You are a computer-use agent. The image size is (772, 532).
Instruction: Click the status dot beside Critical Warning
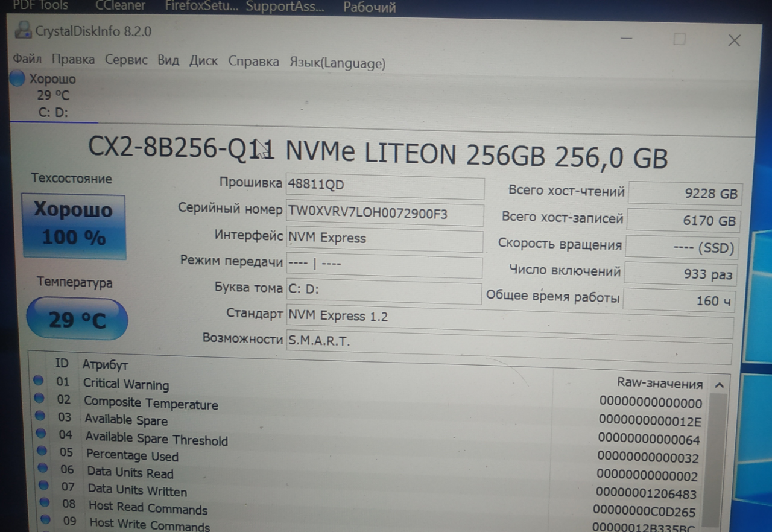coord(39,380)
